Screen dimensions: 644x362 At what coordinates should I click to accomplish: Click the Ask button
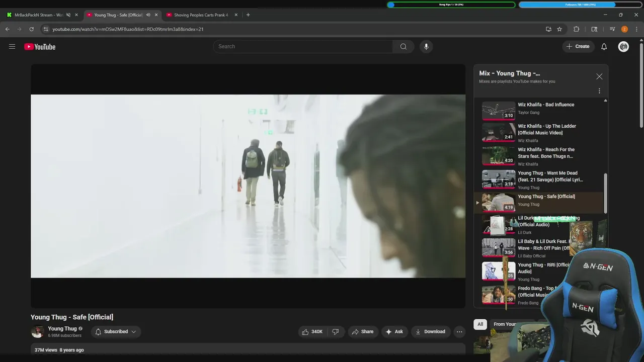394,331
